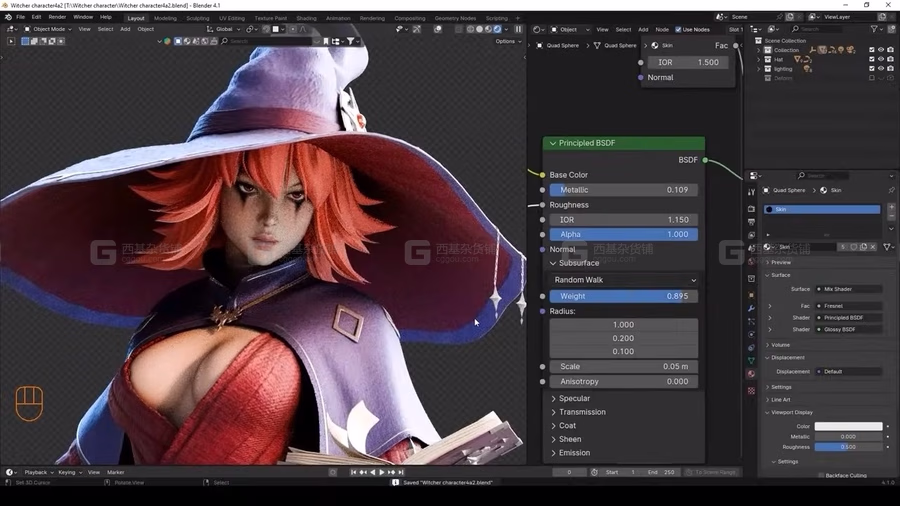Hide the Hat collection eye icon

881,59
